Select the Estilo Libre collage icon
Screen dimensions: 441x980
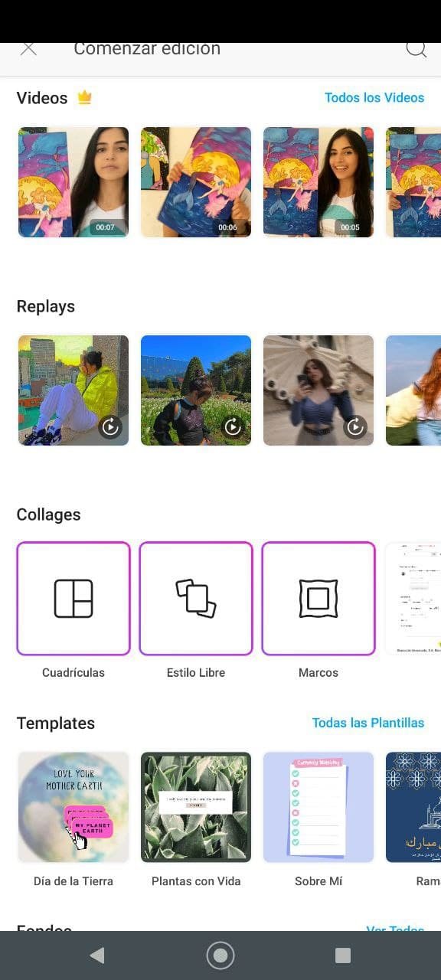point(196,599)
